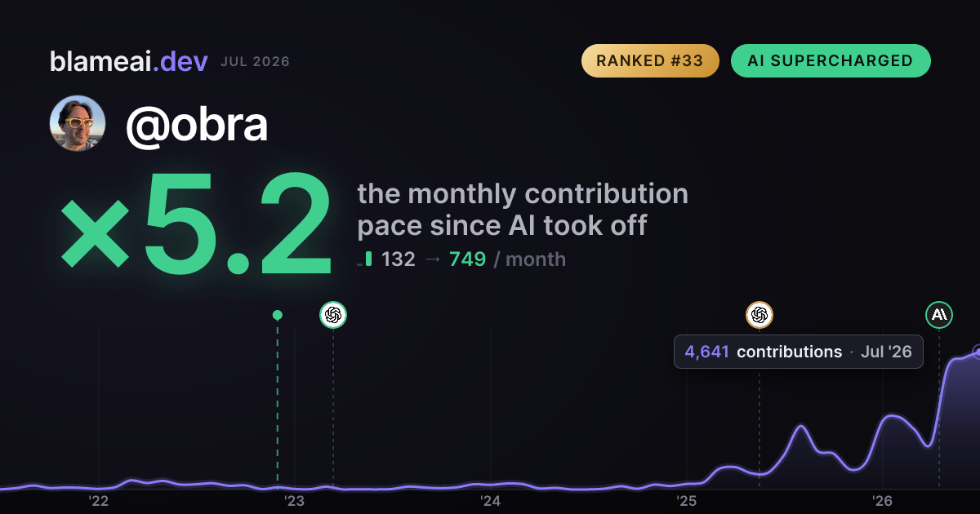
Task: Click the large ×5.2 multiplier figure
Action: pyautogui.click(x=197, y=222)
